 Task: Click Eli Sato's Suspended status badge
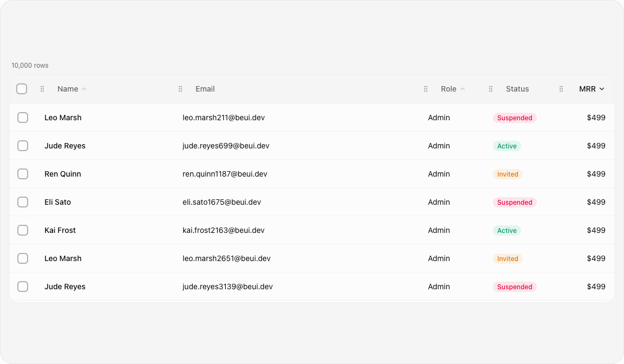coord(515,203)
